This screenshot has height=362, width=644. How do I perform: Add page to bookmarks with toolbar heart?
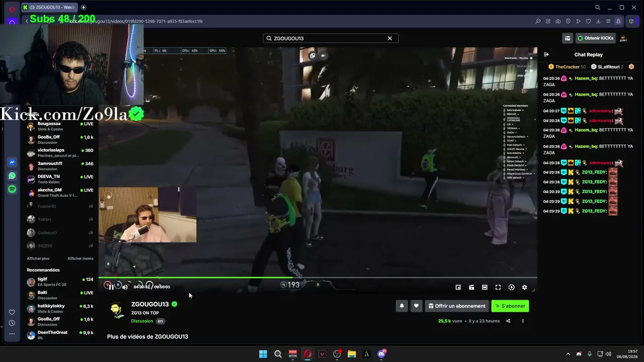tap(588, 21)
